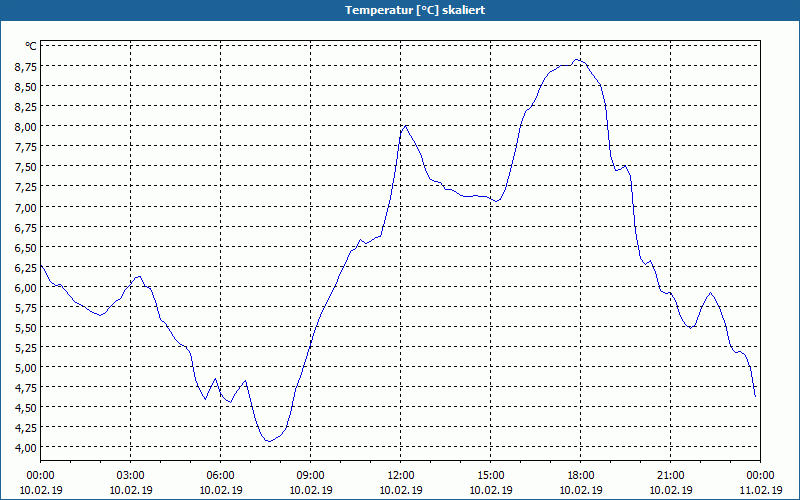This screenshot has height=500, width=800.
Task: Click the curve's peak near 18:00
Action: tap(576, 60)
